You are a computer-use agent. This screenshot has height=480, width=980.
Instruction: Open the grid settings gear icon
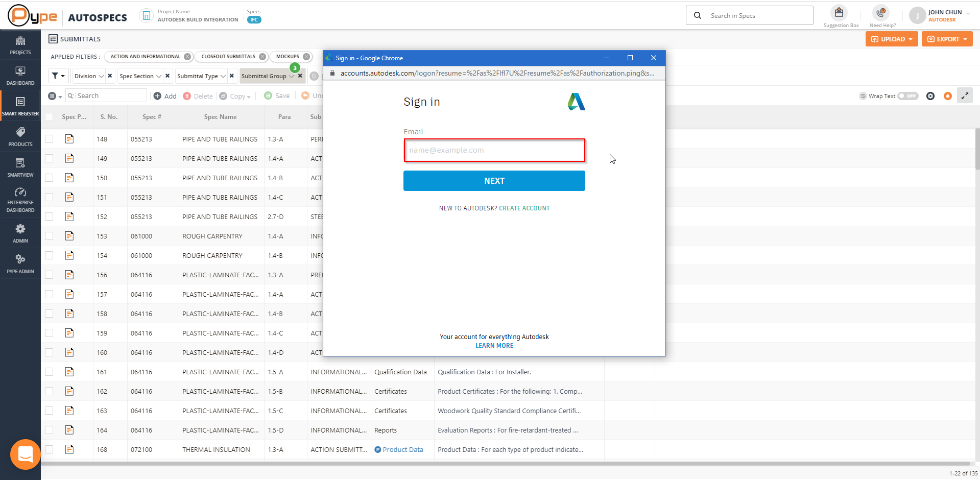[930, 96]
